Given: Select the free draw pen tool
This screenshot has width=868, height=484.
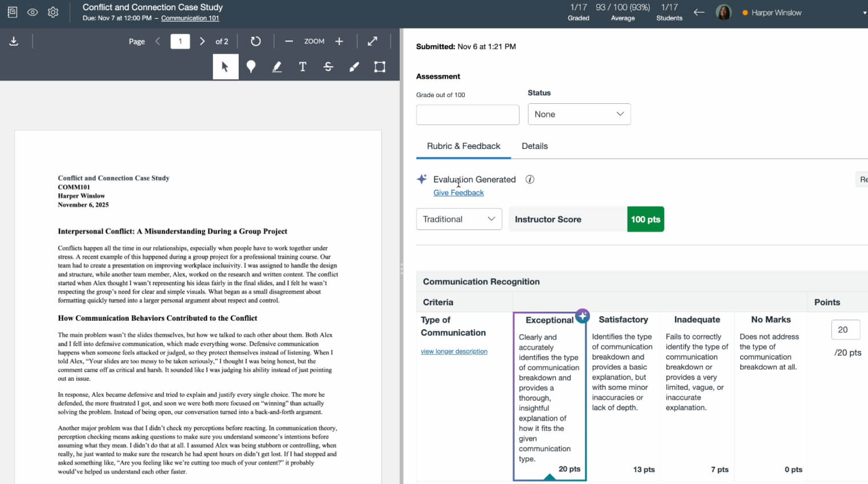Looking at the screenshot, I should (x=354, y=67).
